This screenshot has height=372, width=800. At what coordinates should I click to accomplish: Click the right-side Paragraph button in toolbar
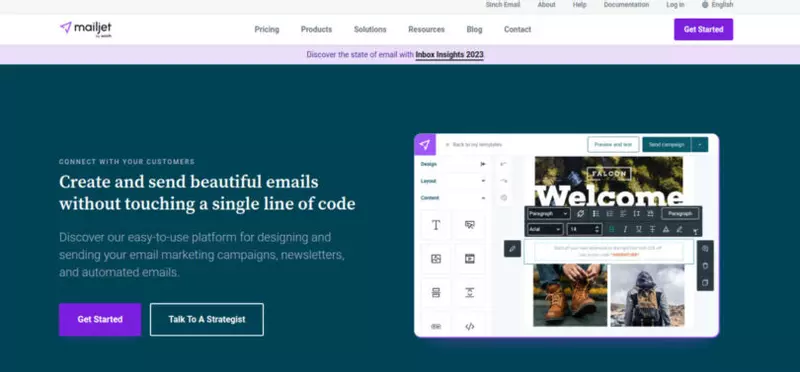(x=680, y=213)
